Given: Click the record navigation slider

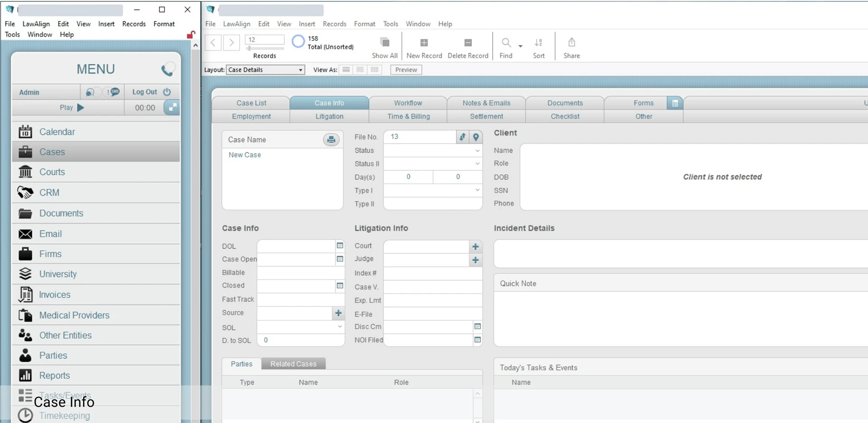Looking at the screenshot, I should pos(264,48).
